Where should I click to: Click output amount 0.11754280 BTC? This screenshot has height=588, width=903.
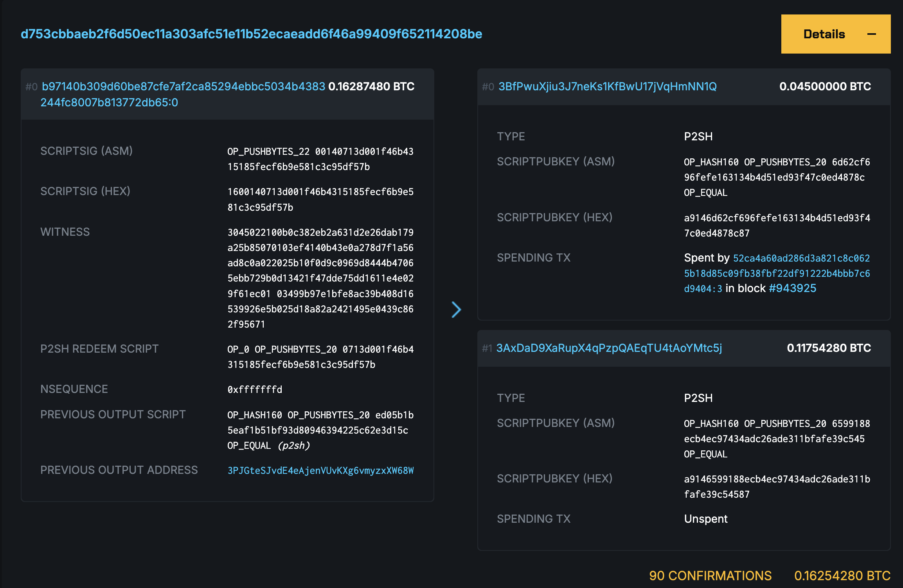click(x=829, y=348)
